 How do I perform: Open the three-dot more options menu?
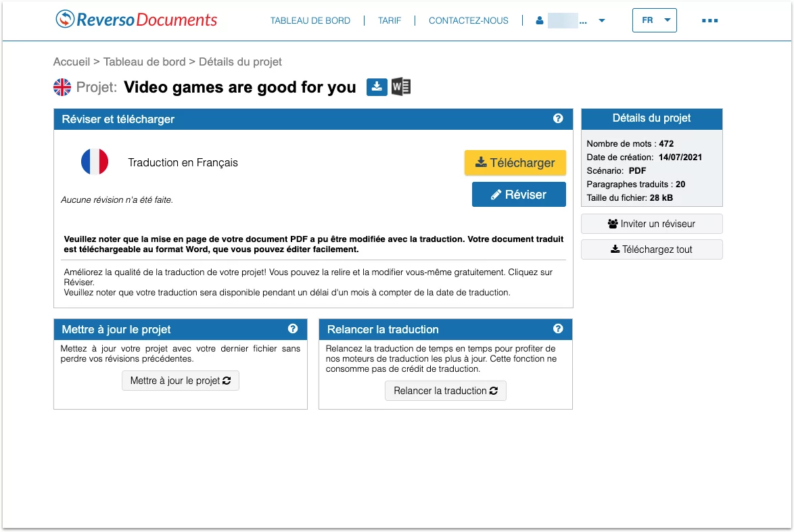click(709, 21)
